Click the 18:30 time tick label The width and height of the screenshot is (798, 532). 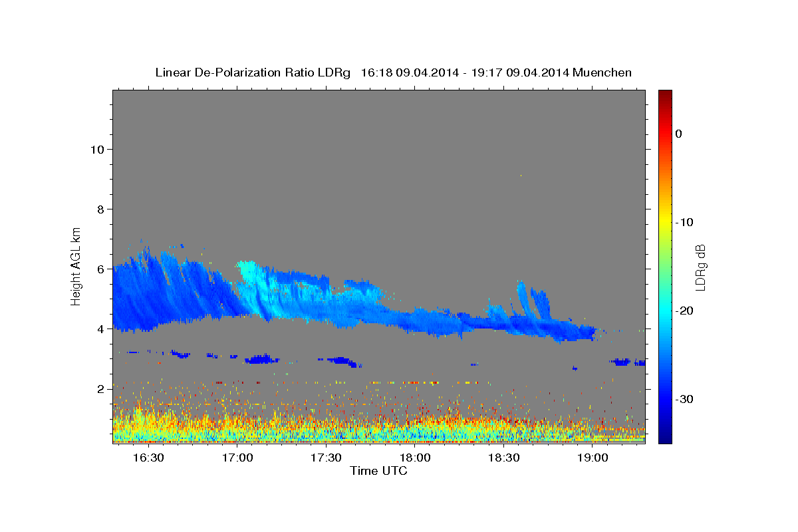click(504, 458)
